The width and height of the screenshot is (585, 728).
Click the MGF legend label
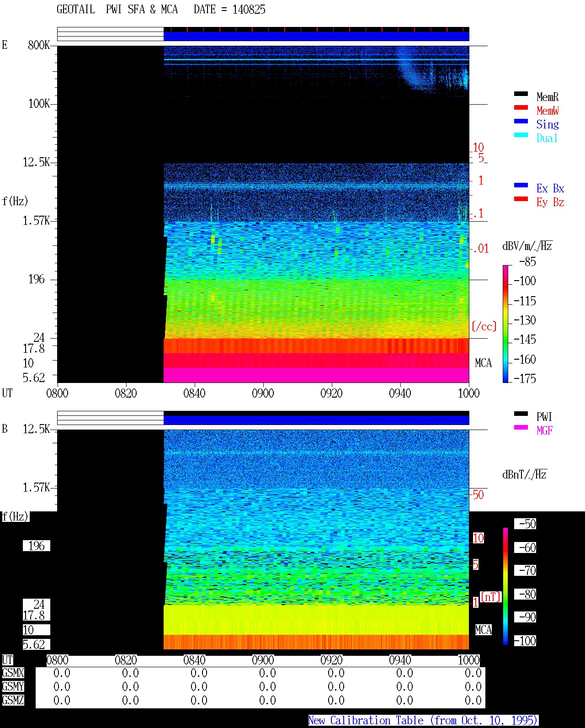coord(545,430)
